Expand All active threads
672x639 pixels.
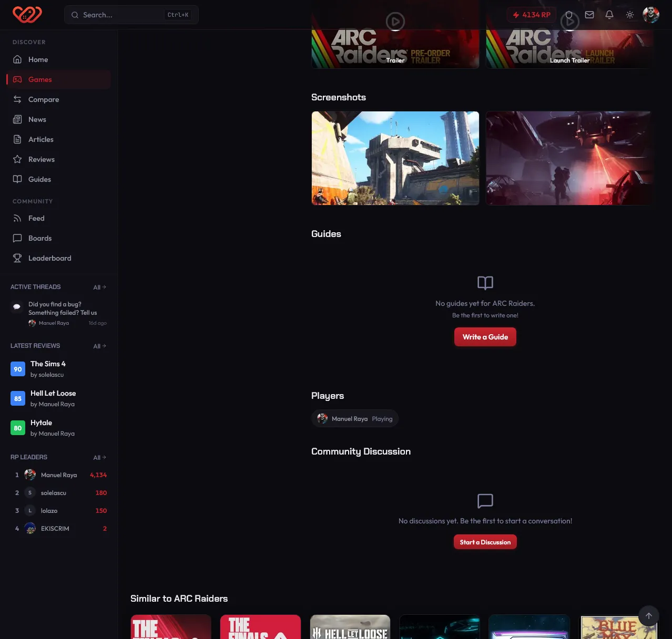99,287
